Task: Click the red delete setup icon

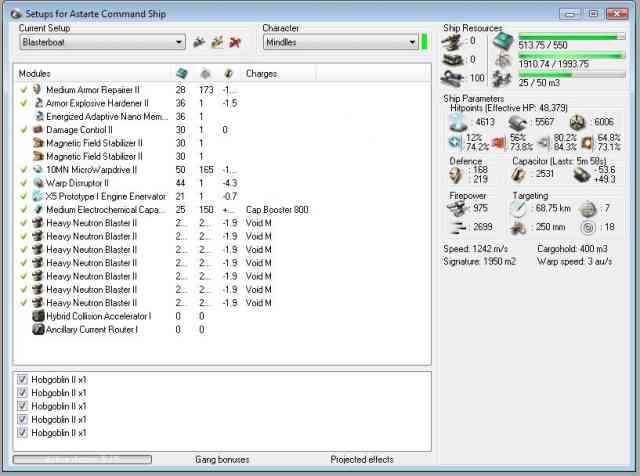Action: 235,42
